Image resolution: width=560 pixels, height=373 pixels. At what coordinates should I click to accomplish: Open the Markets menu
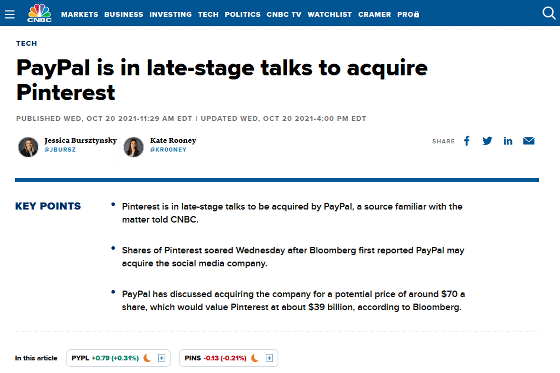(x=79, y=15)
